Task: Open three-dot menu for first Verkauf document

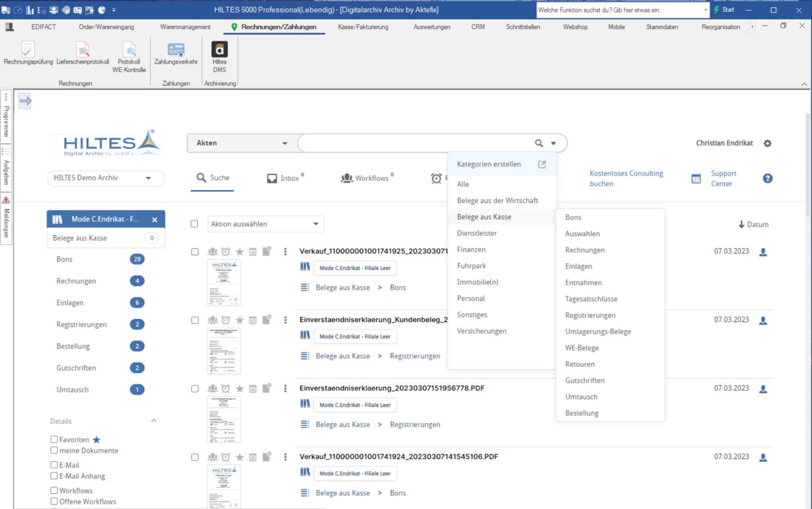Action: 285,251
